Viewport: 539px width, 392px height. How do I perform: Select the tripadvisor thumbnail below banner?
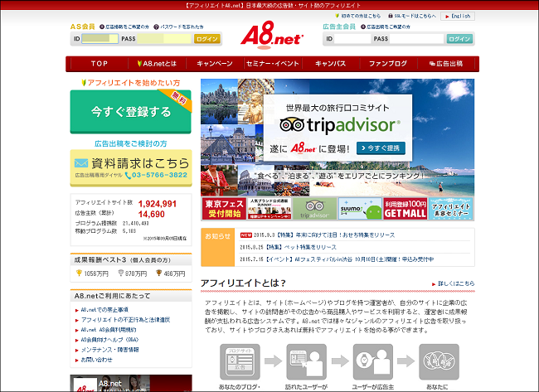click(314, 209)
